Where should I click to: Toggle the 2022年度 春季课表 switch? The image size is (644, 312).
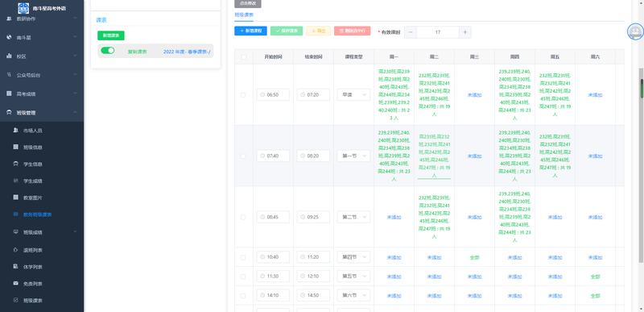pyautogui.click(x=108, y=51)
